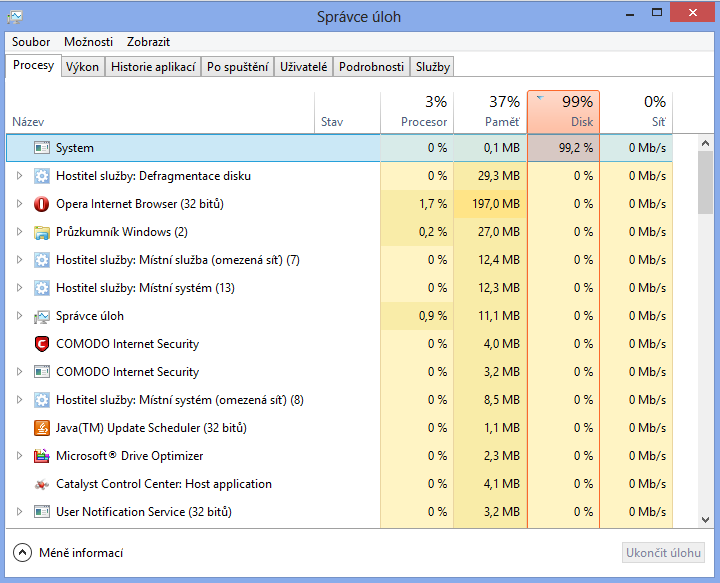Switch to the Výkon tab
720x583 pixels.
(82, 67)
